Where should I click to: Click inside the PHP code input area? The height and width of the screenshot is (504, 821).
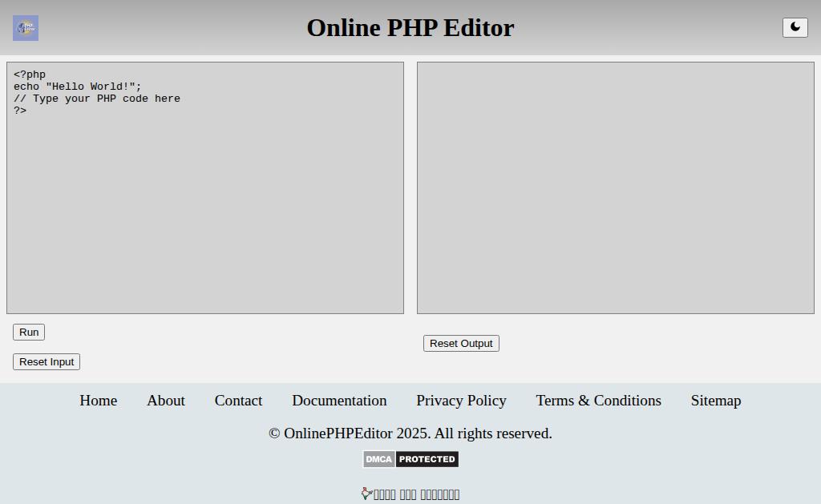[205, 187]
